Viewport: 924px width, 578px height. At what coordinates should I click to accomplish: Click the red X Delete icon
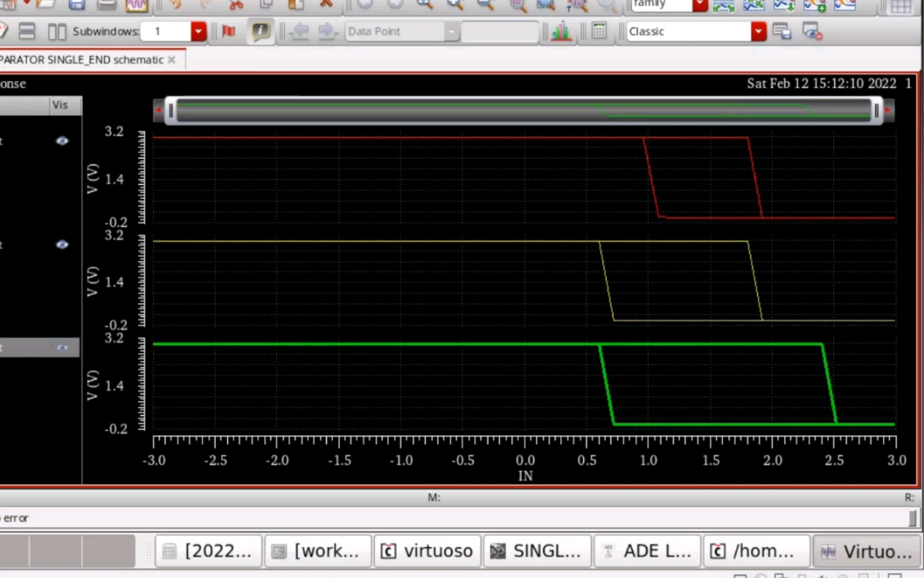(326, 4)
